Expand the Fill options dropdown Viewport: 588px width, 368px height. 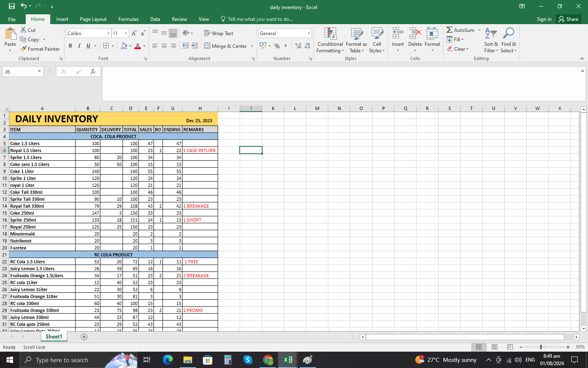pyautogui.click(x=463, y=40)
